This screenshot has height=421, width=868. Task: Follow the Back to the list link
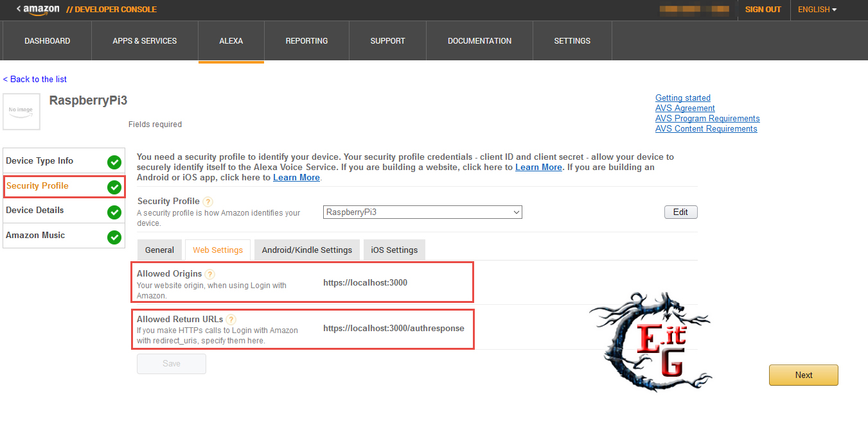coord(35,79)
